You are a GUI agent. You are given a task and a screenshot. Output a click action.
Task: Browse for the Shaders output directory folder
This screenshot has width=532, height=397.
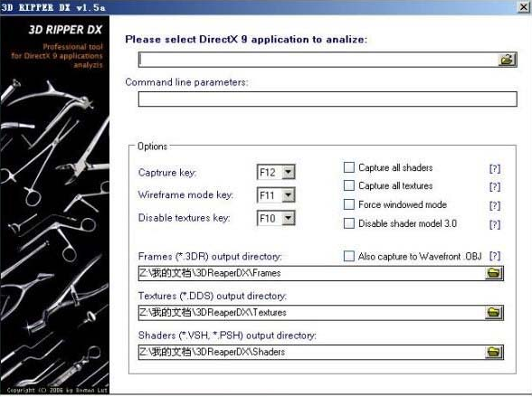pos(494,352)
